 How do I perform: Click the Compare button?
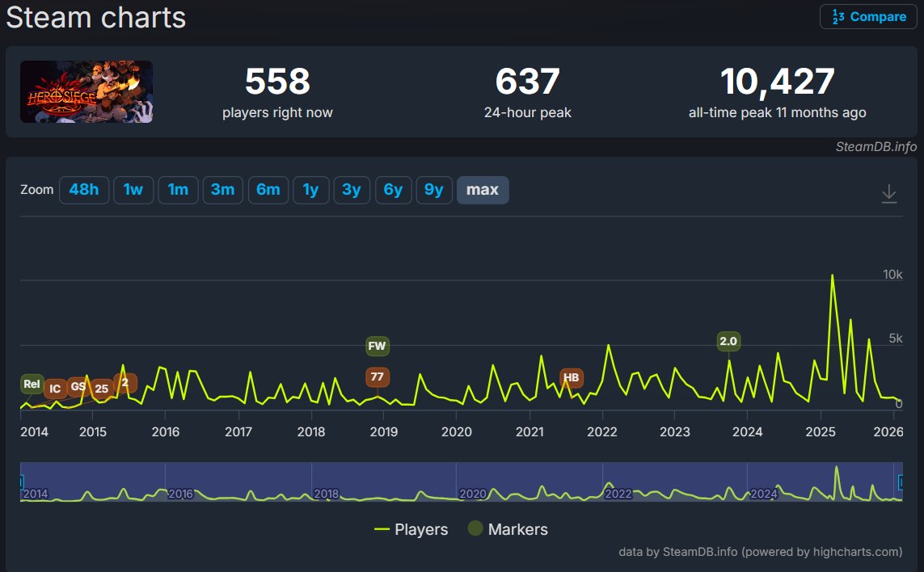[868, 16]
